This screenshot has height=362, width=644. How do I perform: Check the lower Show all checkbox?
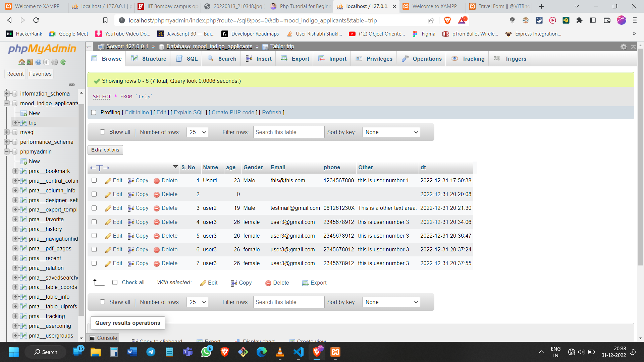pyautogui.click(x=102, y=302)
